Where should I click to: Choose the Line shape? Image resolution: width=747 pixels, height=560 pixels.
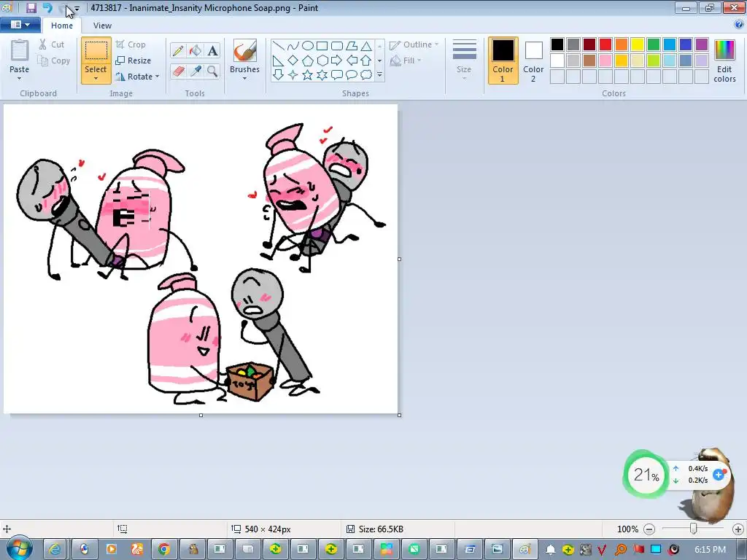click(x=279, y=46)
